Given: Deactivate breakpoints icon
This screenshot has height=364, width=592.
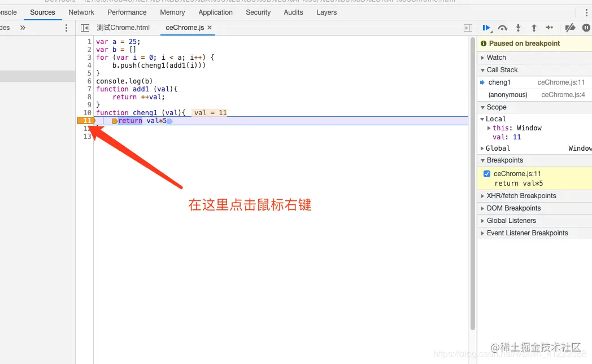Looking at the screenshot, I should click(570, 28).
